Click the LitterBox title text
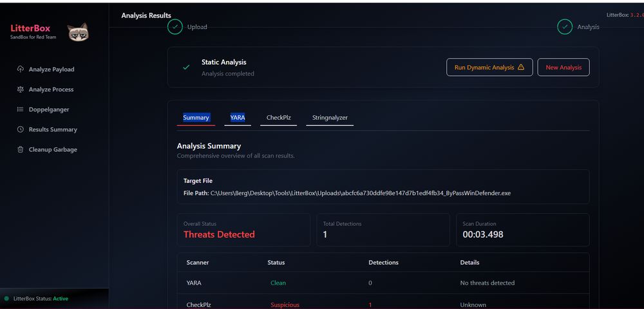644x309 pixels. click(x=30, y=28)
